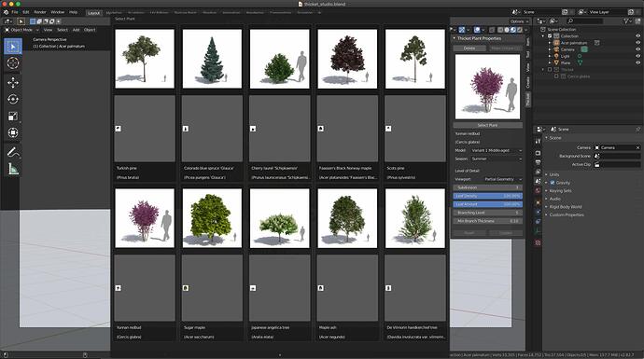The width and height of the screenshot is (644, 359).
Task: Adjust the Branching Level slider
Action: (x=487, y=213)
